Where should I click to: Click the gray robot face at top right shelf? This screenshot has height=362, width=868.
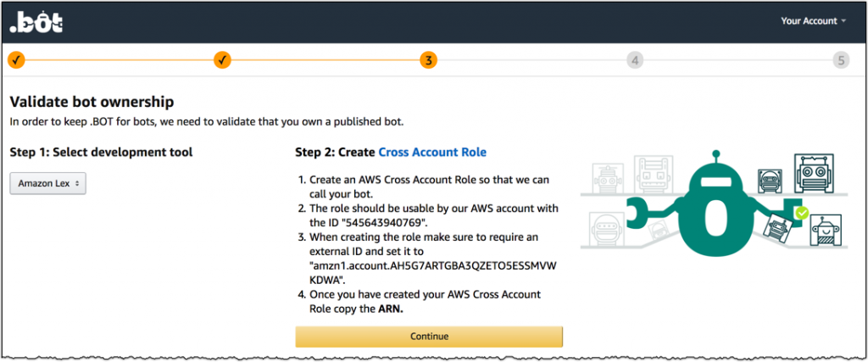pyautogui.click(x=814, y=173)
